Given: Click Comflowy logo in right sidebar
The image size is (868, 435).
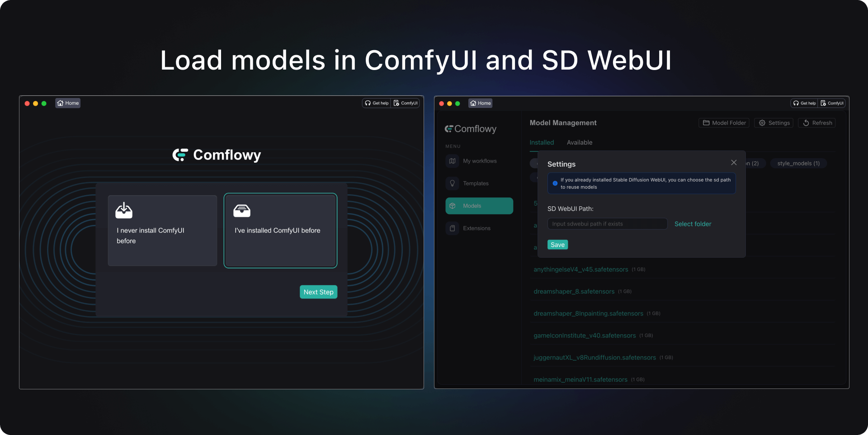Looking at the screenshot, I should (471, 129).
